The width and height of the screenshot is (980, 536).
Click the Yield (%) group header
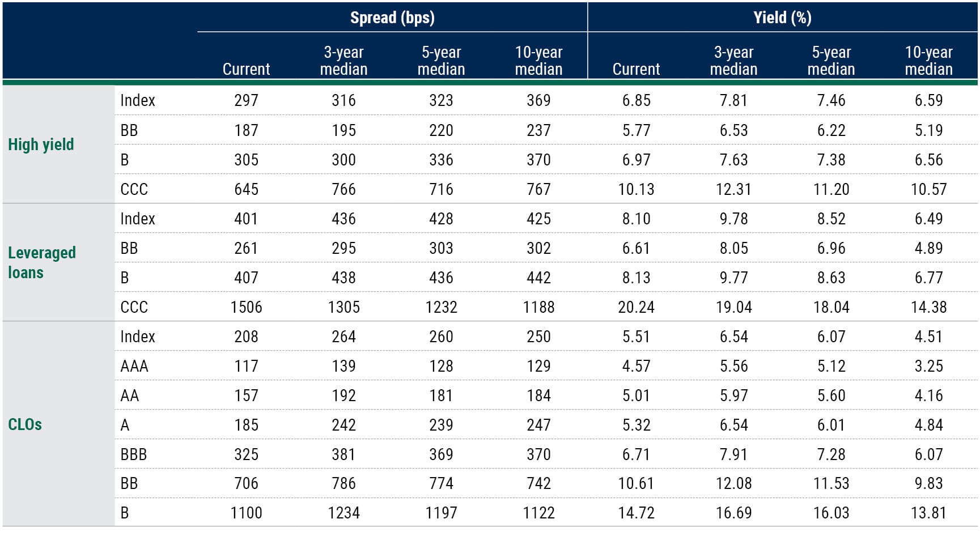[x=782, y=18]
